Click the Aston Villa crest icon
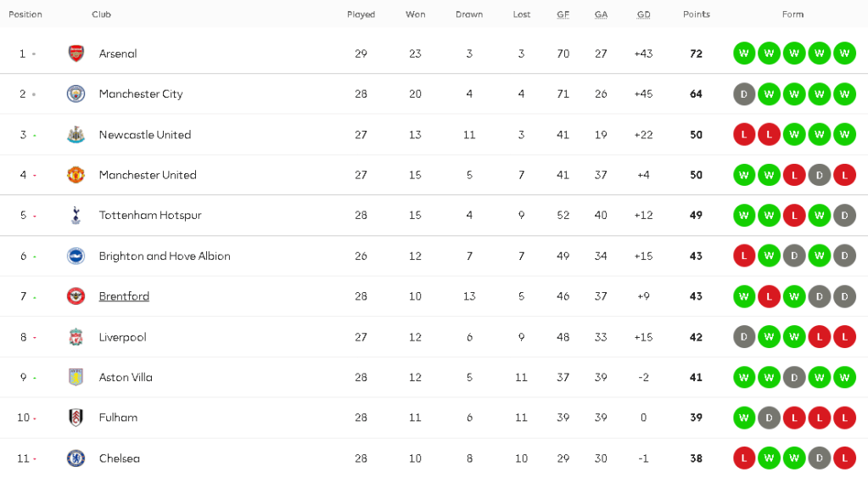This screenshot has width=868, height=478. point(76,378)
